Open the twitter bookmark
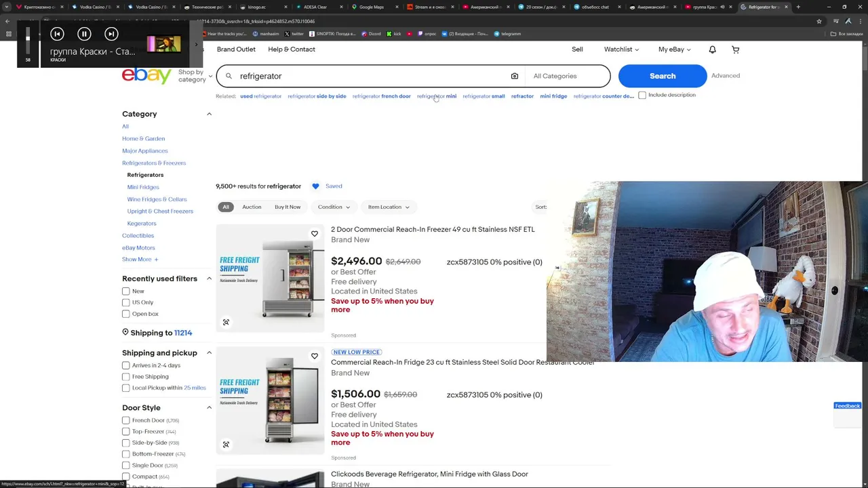 [294, 34]
